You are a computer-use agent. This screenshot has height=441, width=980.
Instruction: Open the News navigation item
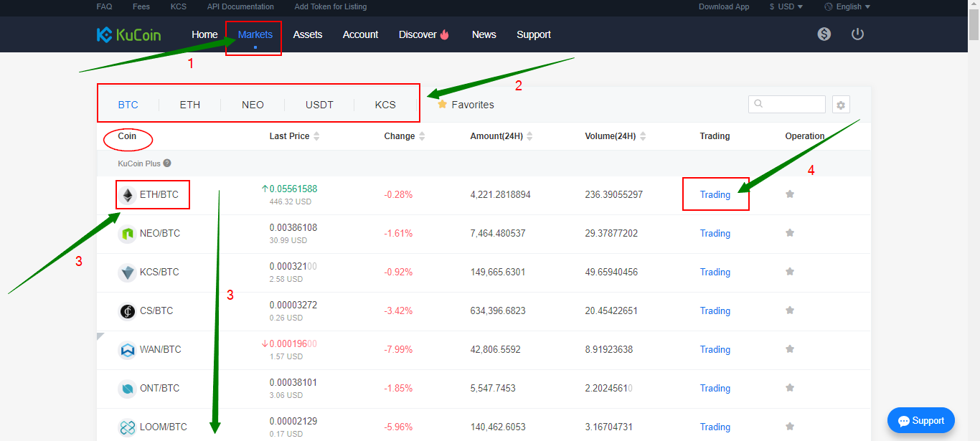[484, 34]
